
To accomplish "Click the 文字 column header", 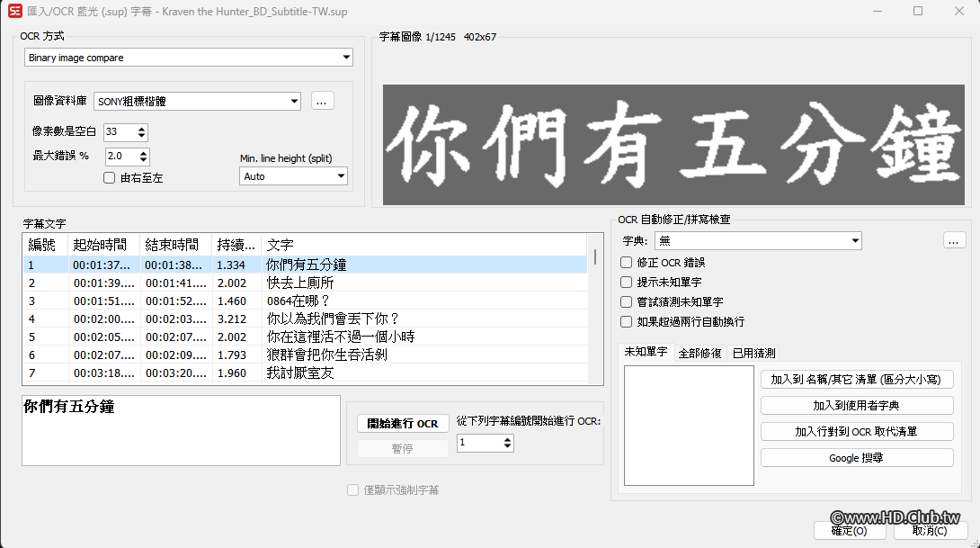I will click(424, 245).
